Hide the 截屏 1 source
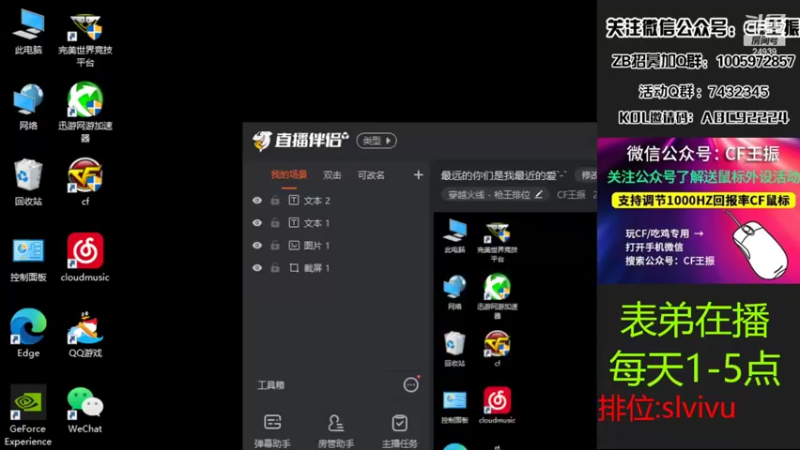The image size is (800, 450). coord(257,268)
